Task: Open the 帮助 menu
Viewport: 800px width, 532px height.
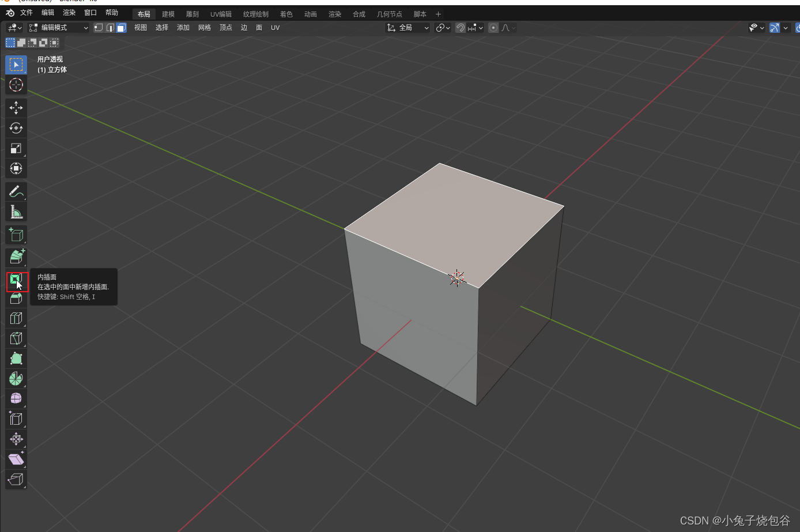Action: (112, 13)
